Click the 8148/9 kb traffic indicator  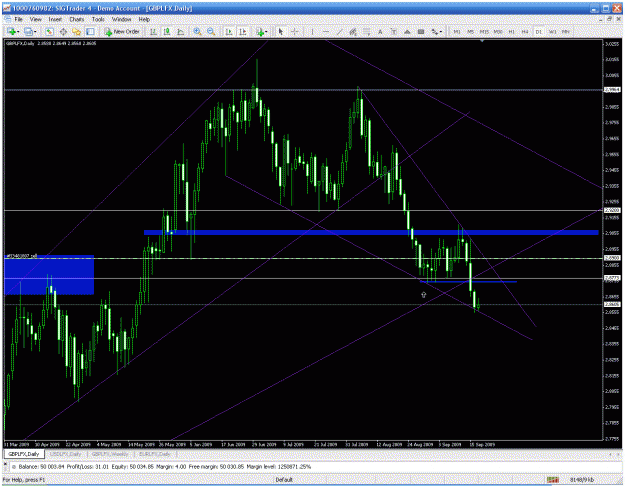(582, 480)
